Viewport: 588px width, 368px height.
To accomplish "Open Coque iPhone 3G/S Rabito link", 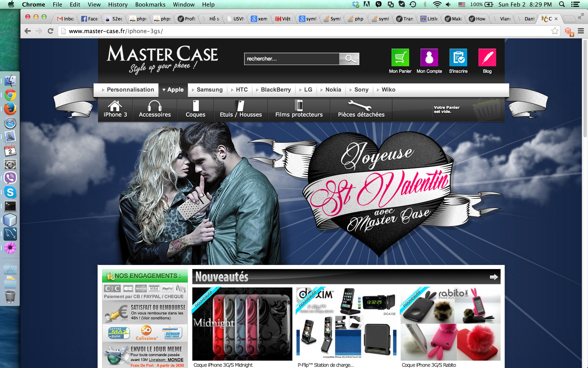I will click(x=429, y=365).
